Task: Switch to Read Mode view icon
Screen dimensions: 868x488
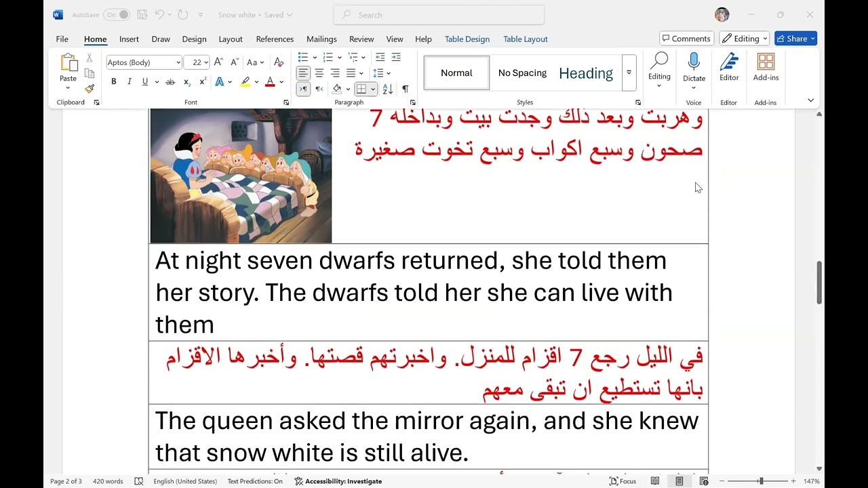Action: click(655, 481)
